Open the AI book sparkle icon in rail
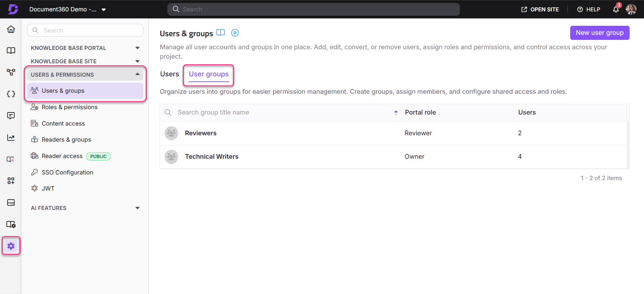 coord(11,159)
